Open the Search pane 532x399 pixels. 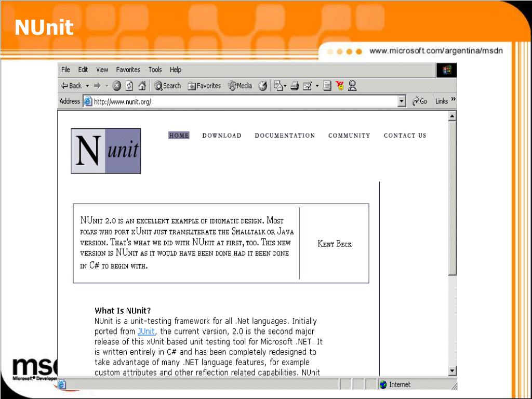coord(168,86)
